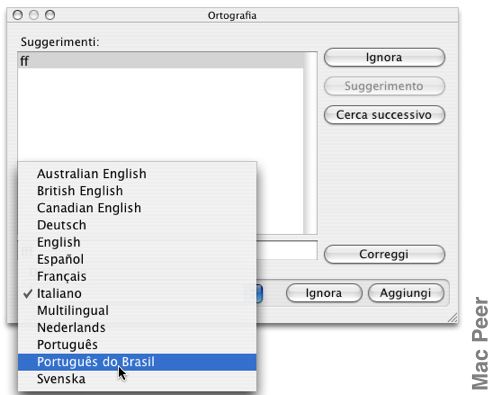Click the suggestions list scrollbar
493x395 pixels.
pos(310,143)
